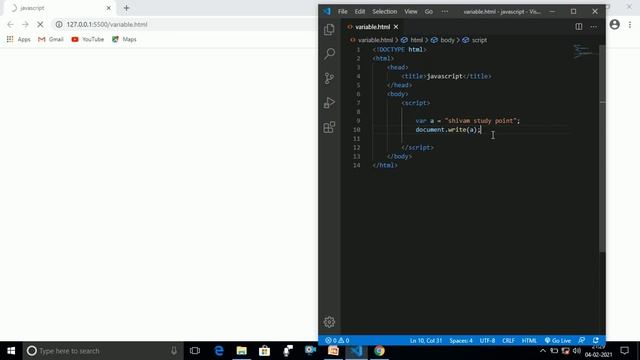Click html in the breadcrumb path
This screenshot has width=640, height=360.
pos(416,40)
